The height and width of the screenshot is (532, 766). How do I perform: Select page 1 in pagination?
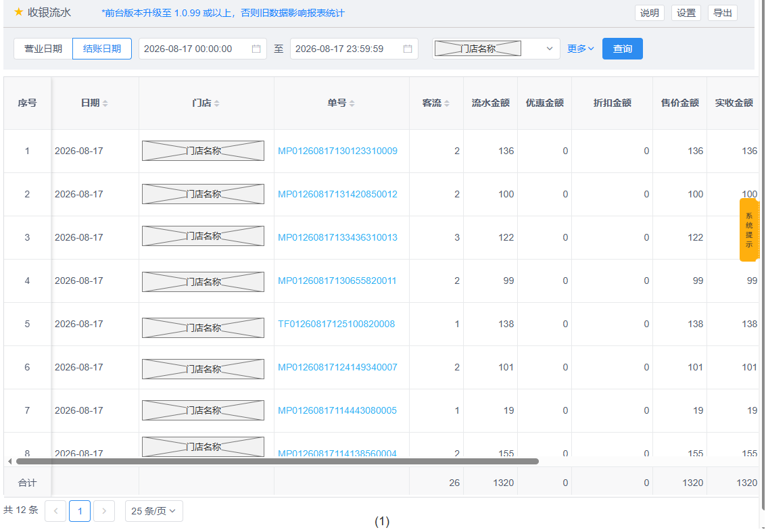click(x=80, y=511)
